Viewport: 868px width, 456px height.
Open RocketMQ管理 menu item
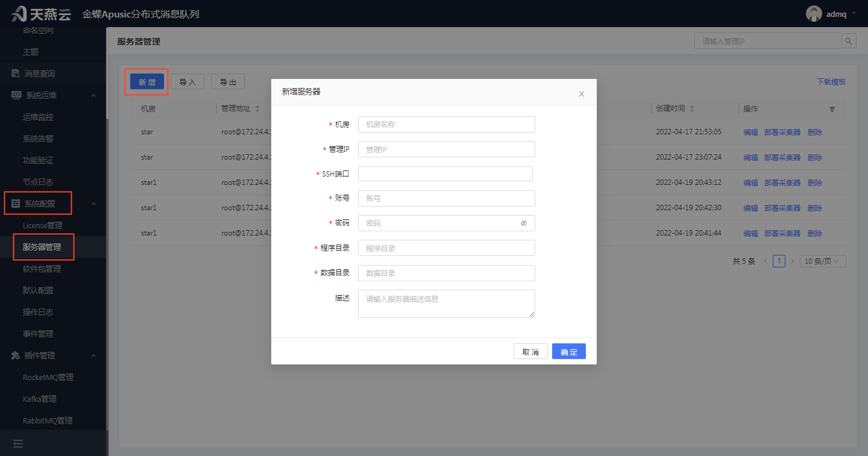pos(48,377)
